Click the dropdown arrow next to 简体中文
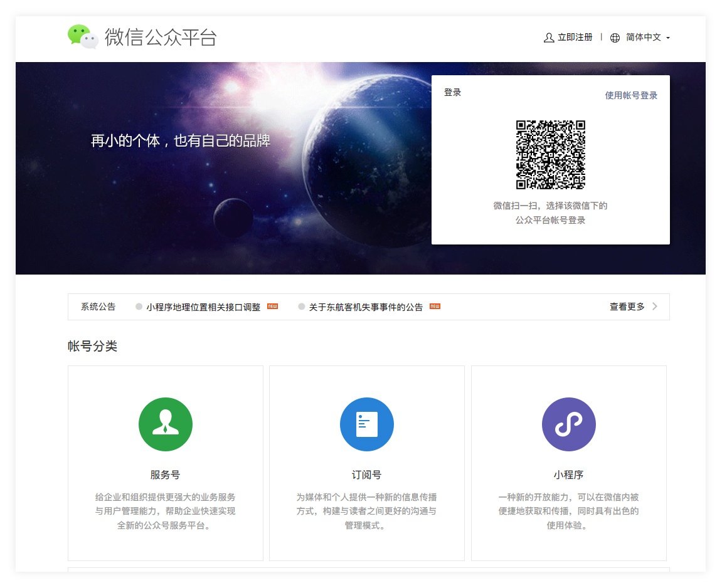This screenshot has height=588, width=722. 668,38
